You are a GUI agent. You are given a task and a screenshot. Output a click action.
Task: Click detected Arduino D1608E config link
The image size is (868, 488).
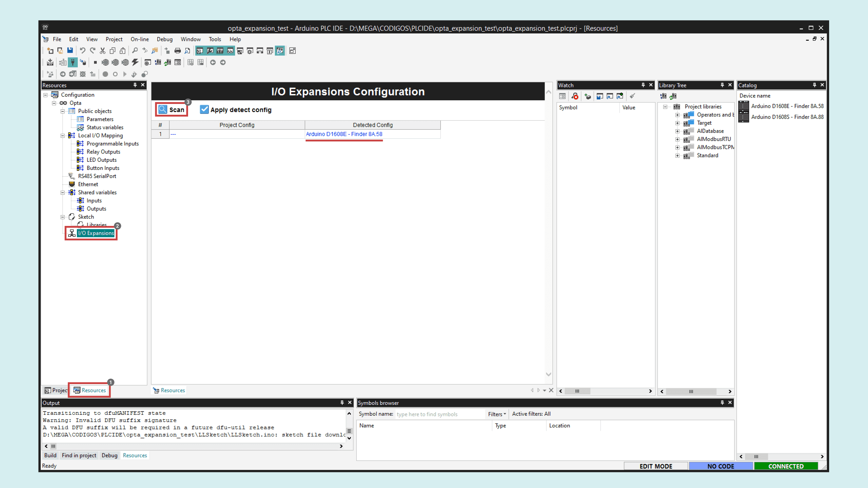[x=344, y=134]
